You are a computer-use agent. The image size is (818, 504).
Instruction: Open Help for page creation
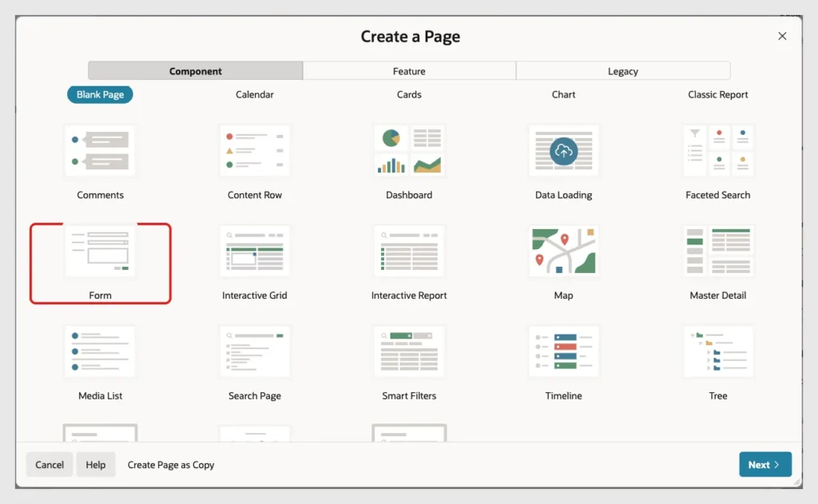click(x=96, y=464)
